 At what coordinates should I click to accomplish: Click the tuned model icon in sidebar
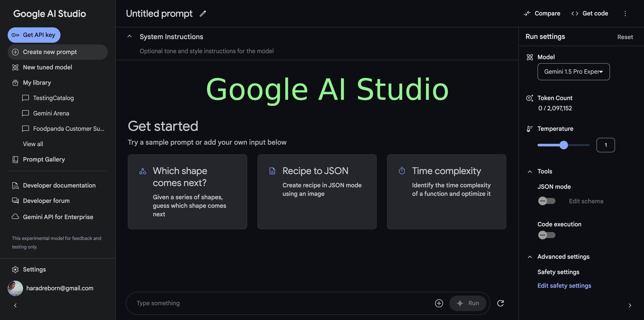click(x=15, y=67)
